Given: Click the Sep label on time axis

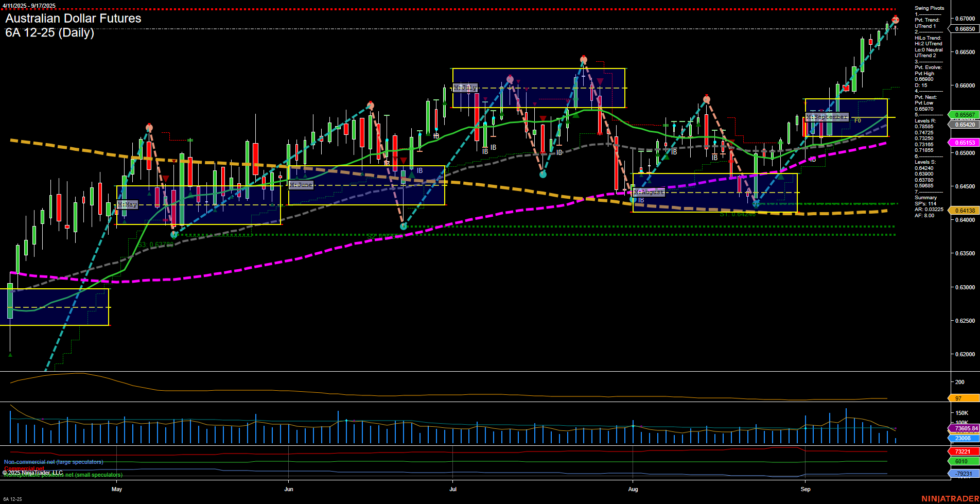Looking at the screenshot, I should (806, 489).
